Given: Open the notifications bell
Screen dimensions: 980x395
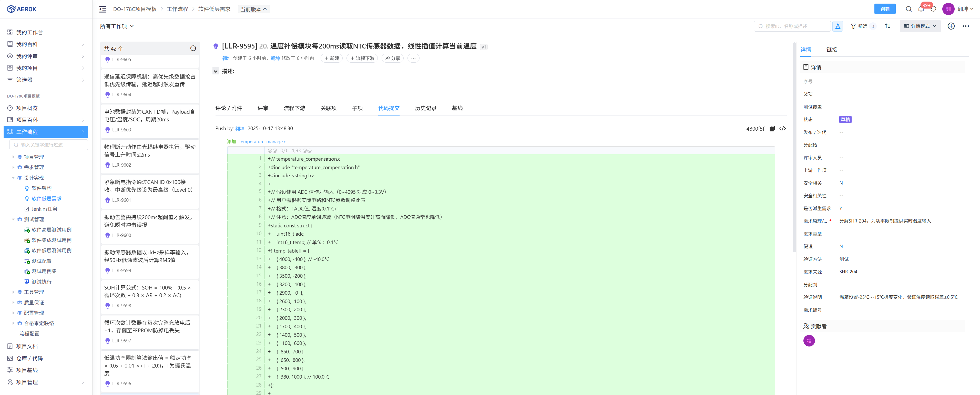Looking at the screenshot, I should (x=921, y=9).
